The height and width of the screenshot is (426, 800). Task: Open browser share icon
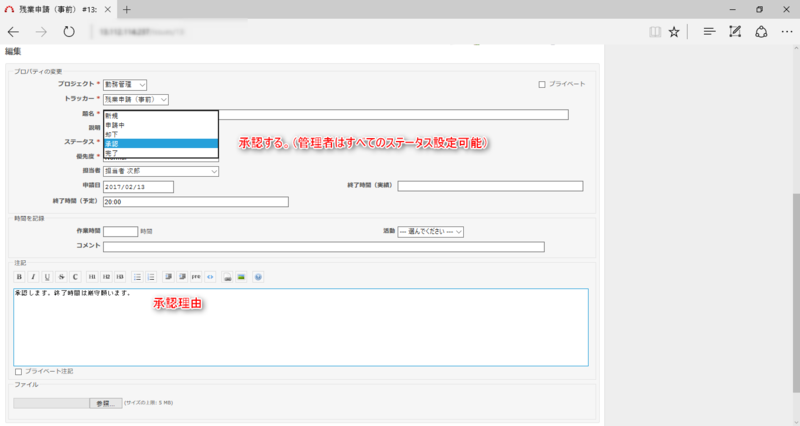point(761,32)
